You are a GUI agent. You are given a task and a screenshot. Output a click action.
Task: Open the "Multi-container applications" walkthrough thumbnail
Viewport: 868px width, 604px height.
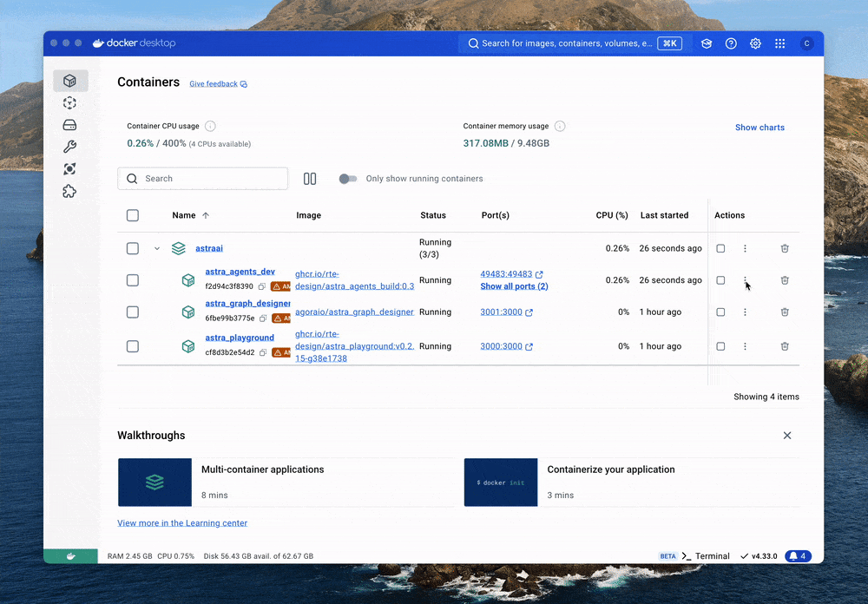click(155, 483)
